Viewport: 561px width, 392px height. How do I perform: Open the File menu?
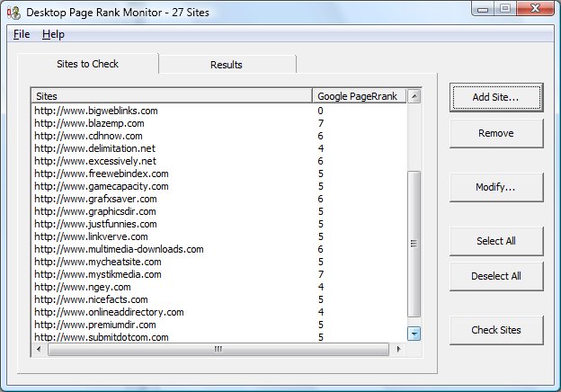click(x=22, y=34)
